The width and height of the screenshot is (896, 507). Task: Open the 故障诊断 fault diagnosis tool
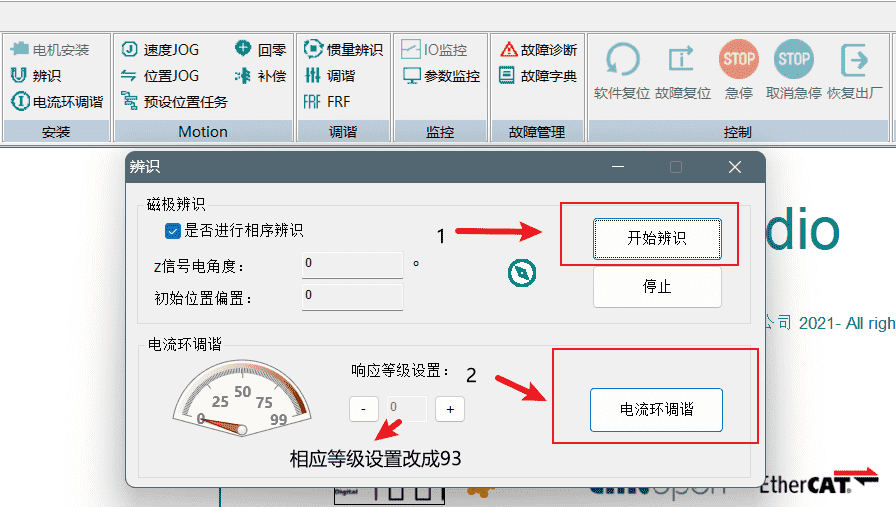click(x=537, y=49)
